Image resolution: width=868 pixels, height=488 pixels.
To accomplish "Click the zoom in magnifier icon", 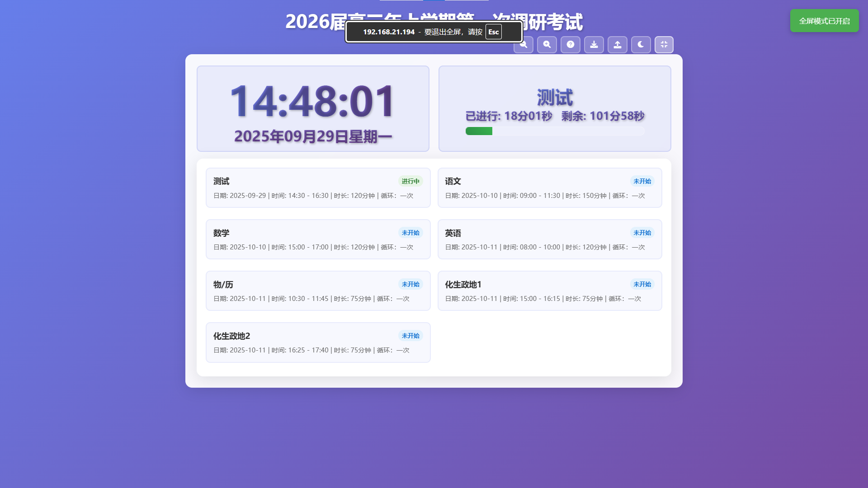I will coord(547,45).
